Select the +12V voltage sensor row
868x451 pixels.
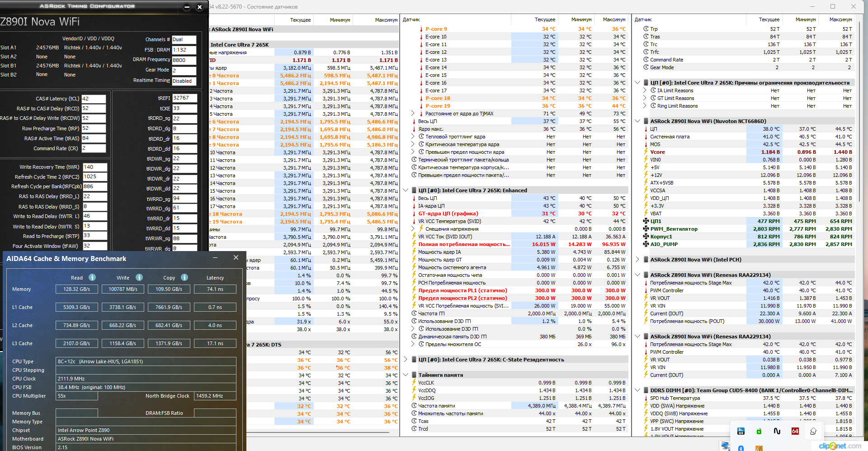coord(748,175)
